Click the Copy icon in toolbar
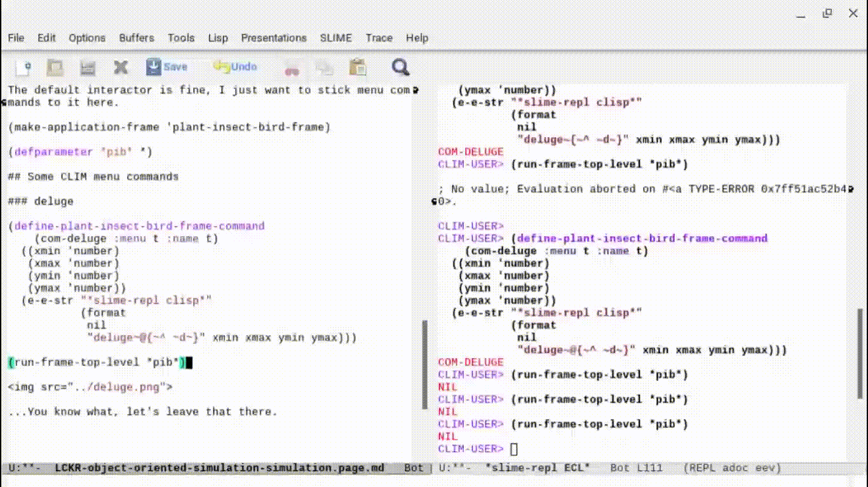The height and width of the screenshot is (487, 868). (x=325, y=68)
